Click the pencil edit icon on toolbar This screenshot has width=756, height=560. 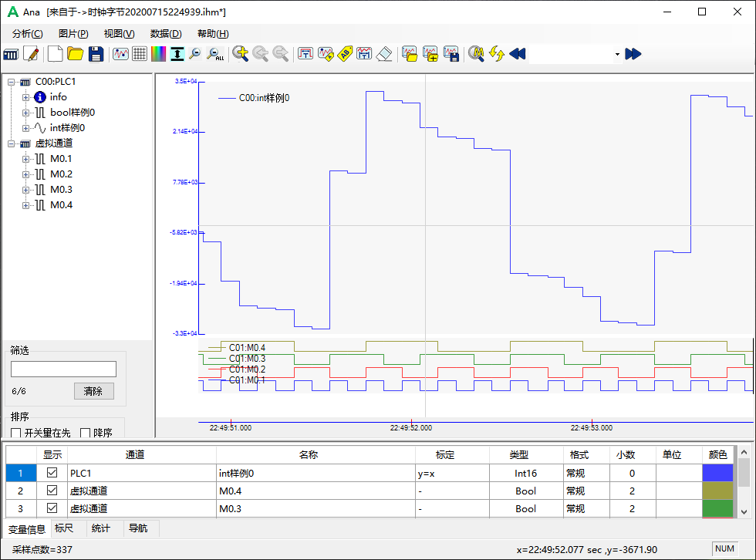click(x=32, y=54)
